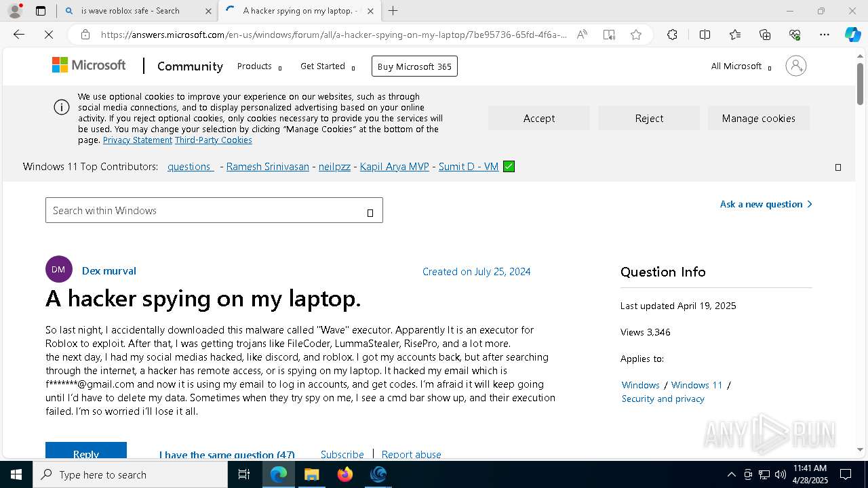Launch Firefox from taskbar
The width and height of the screenshot is (868, 488).
[x=345, y=474]
